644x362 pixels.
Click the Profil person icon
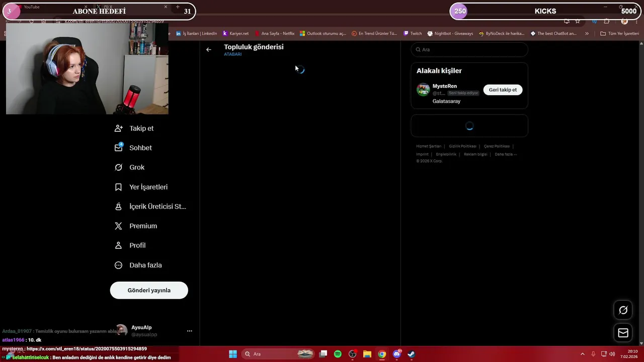pos(119,245)
